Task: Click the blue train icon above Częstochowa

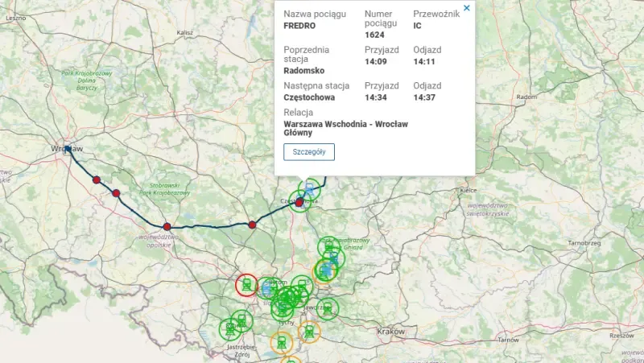Action: tap(309, 189)
